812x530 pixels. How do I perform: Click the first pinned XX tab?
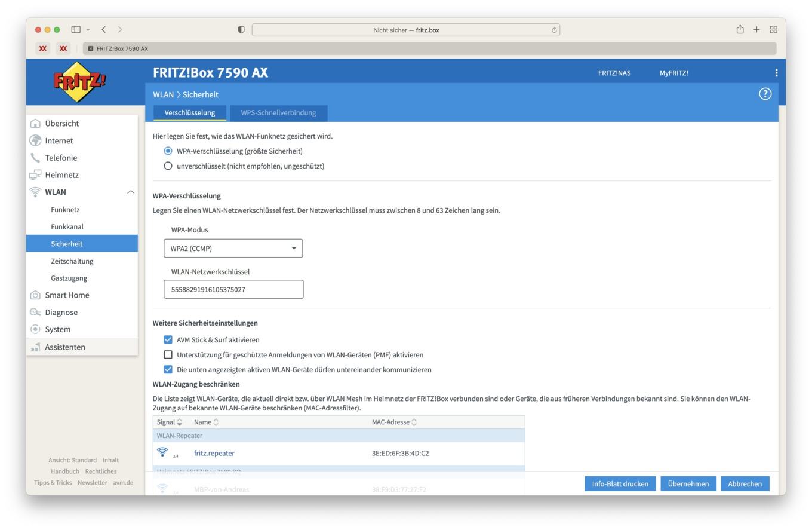pyautogui.click(x=42, y=48)
